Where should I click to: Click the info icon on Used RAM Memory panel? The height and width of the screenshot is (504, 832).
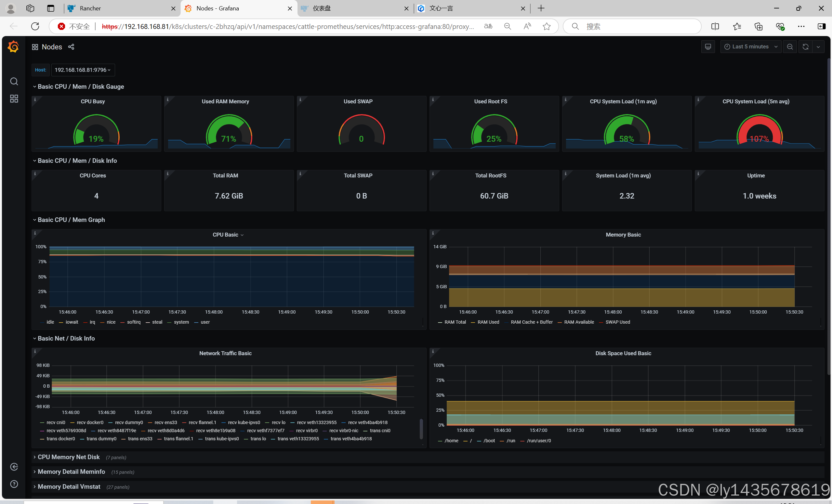tap(168, 99)
